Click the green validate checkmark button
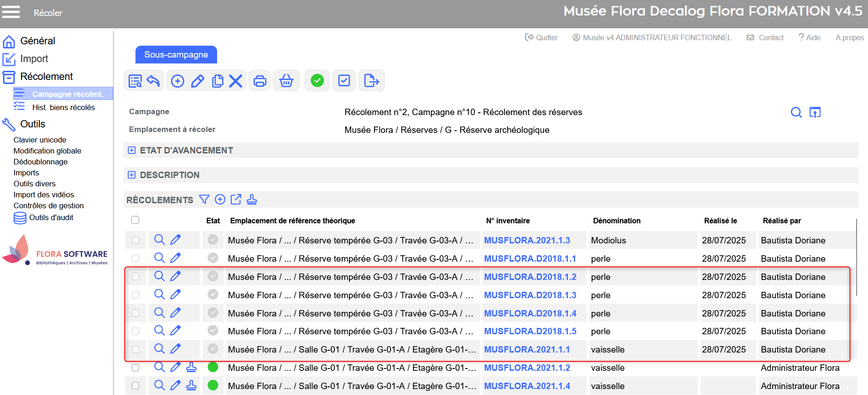The image size is (868, 395). pyautogui.click(x=317, y=81)
